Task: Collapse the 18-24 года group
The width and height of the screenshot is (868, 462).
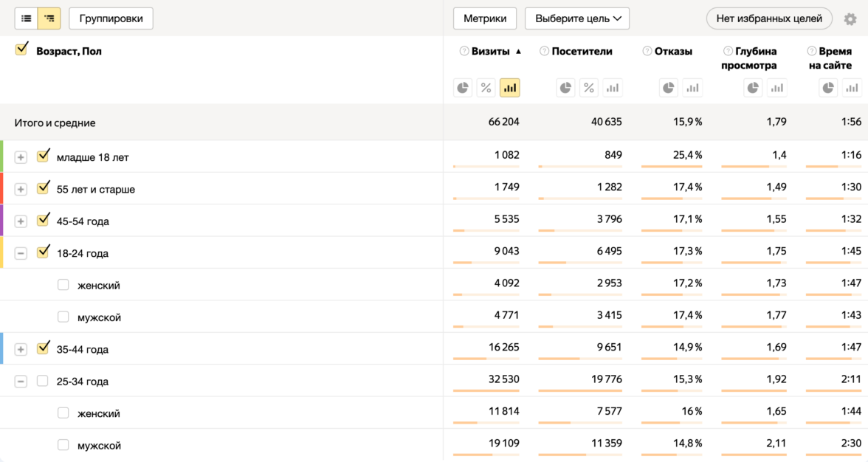Action: click(x=21, y=253)
